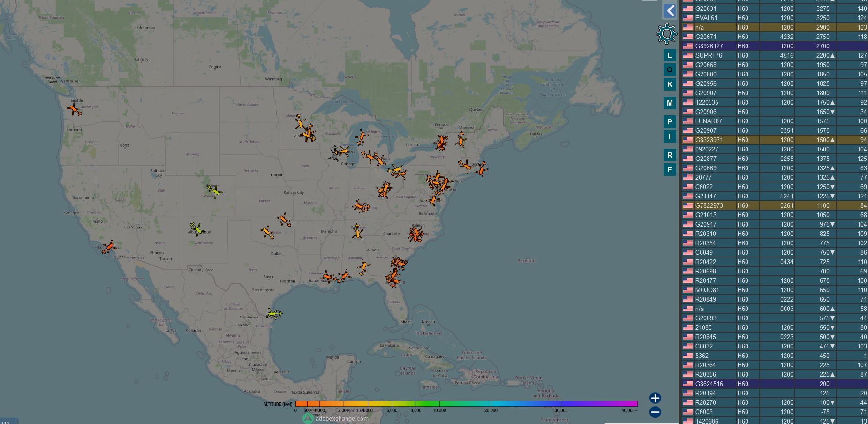Select the C6049 aircraft row
Viewport: 868px width, 424px height.
[775, 252]
